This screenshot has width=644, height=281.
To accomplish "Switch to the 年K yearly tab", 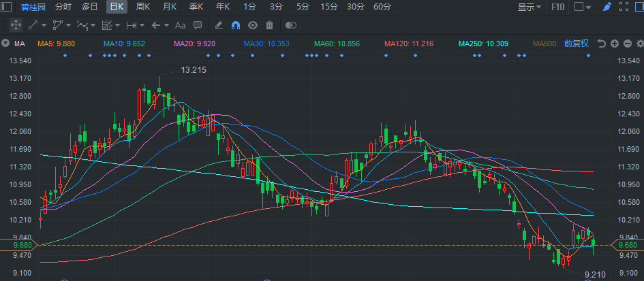I will [223, 7].
